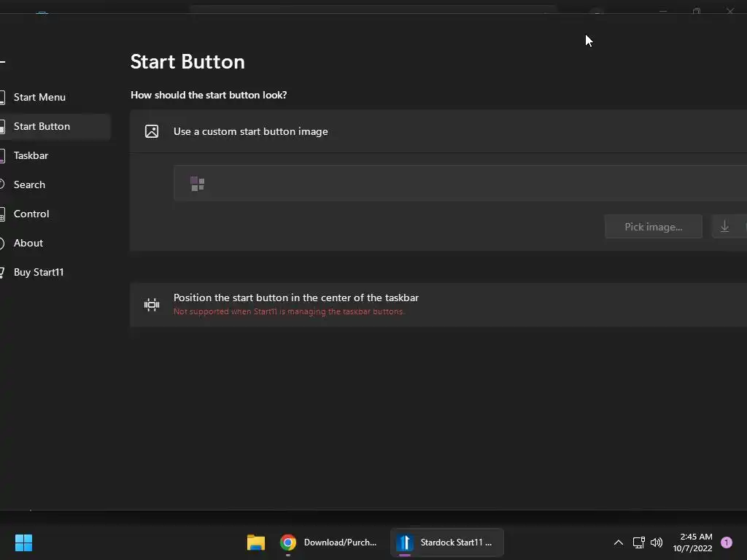Image resolution: width=747 pixels, height=560 pixels.
Task: Click the red "Not supported" warning text
Action: tap(289, 311)
